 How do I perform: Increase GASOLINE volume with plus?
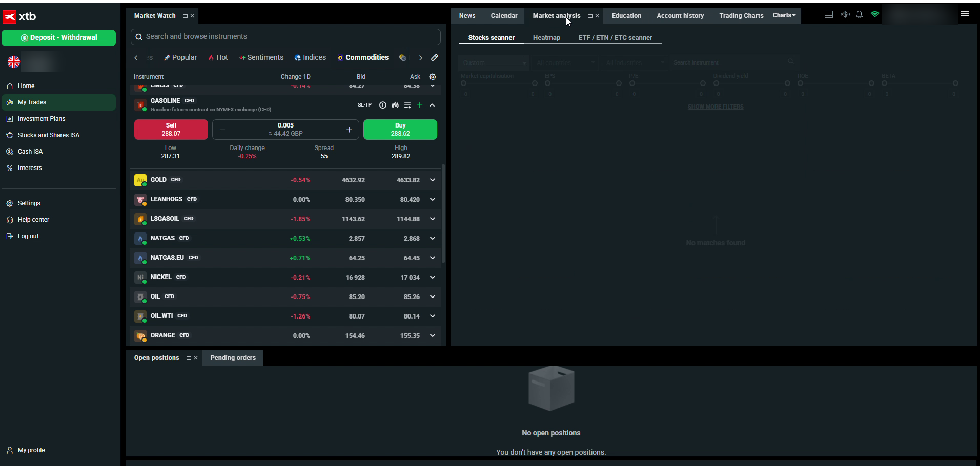(x=349, y=130)
